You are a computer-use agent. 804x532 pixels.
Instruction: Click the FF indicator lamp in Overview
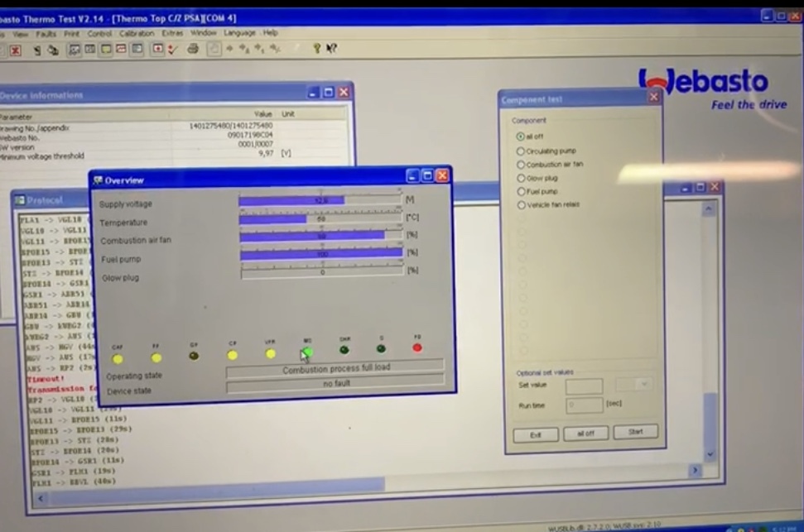pos(156,357)
